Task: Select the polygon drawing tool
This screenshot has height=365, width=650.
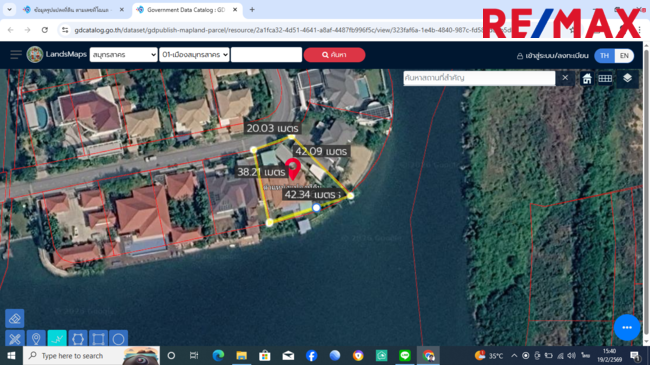Action: click(x=78, y=339)
